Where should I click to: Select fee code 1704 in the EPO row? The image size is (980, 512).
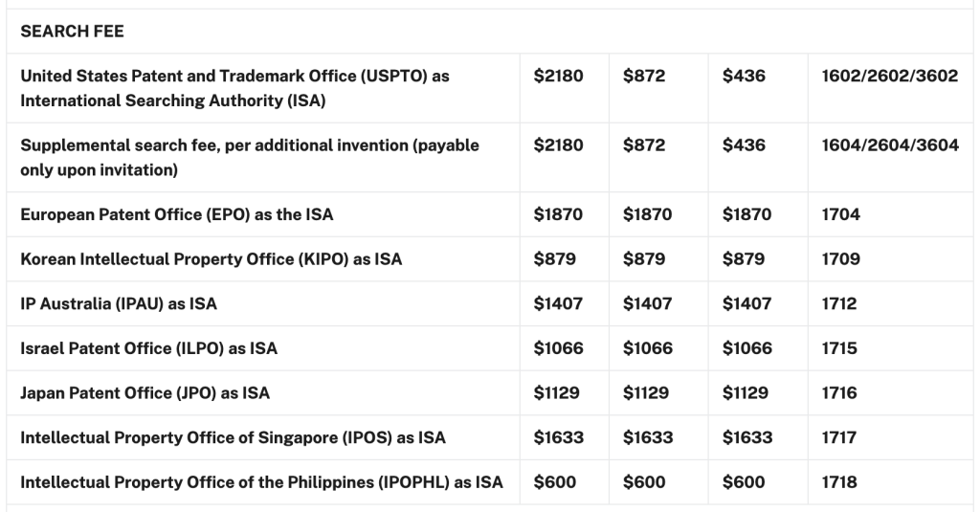click(x=840, y=214)
